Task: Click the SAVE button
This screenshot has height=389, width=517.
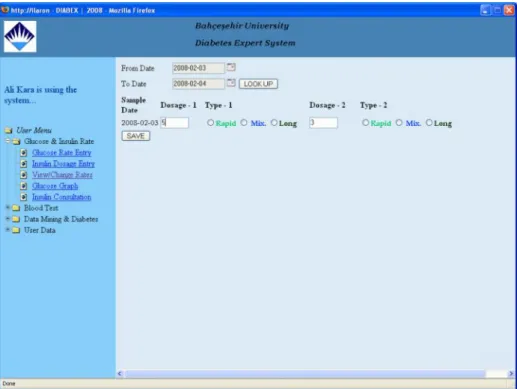Action: tap(136, 136)
